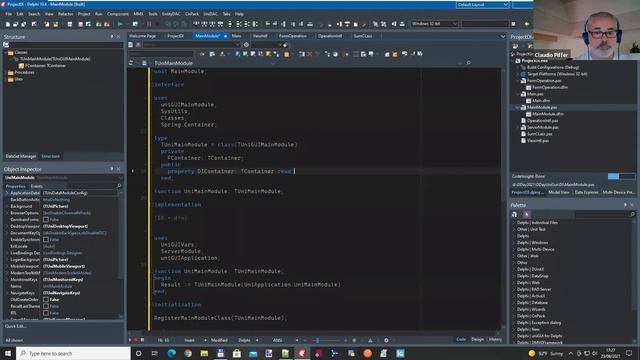Switch to Events tab in Object Inspector
Image resolution: width=640 pixels, height=360 pixels.
coord(37,186)
